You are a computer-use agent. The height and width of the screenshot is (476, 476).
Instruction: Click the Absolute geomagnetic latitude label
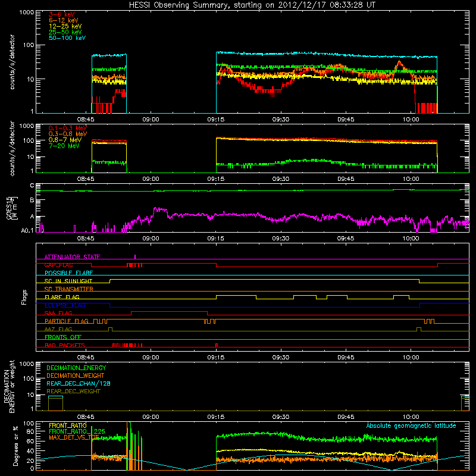click(x=411, y=425)
